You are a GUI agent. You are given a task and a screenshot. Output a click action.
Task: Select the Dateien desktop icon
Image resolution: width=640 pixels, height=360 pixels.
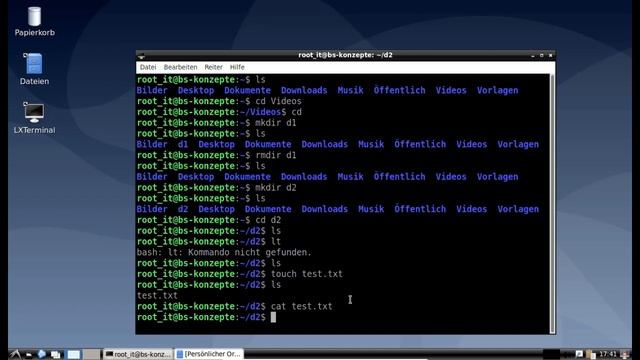[x=34, y=64]
